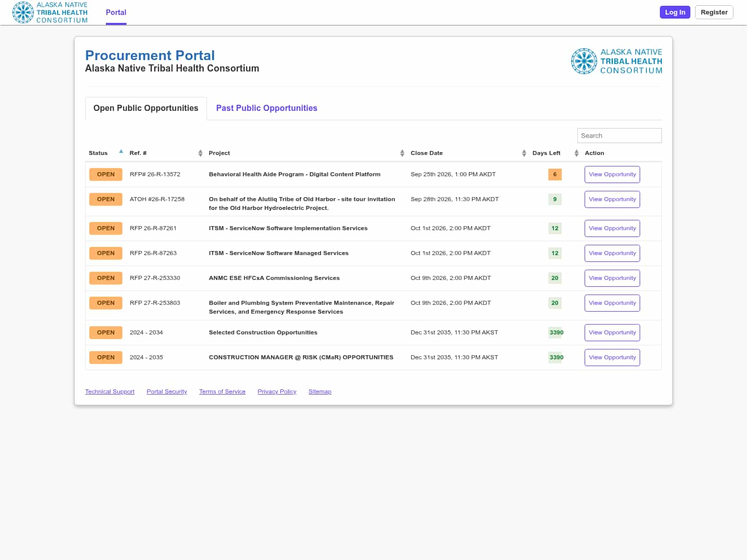The image size is (747, 560).
Task: Switch to the Past Public Opportunities tab
Action: [267, 108]
